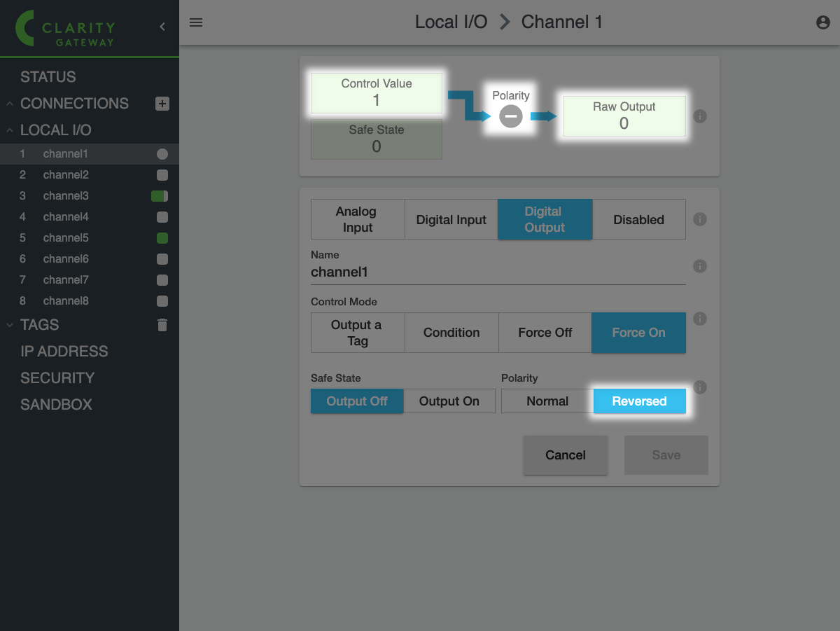
Task: Collapse sidebar with the chevron arrow
Action: pos(162,27)
